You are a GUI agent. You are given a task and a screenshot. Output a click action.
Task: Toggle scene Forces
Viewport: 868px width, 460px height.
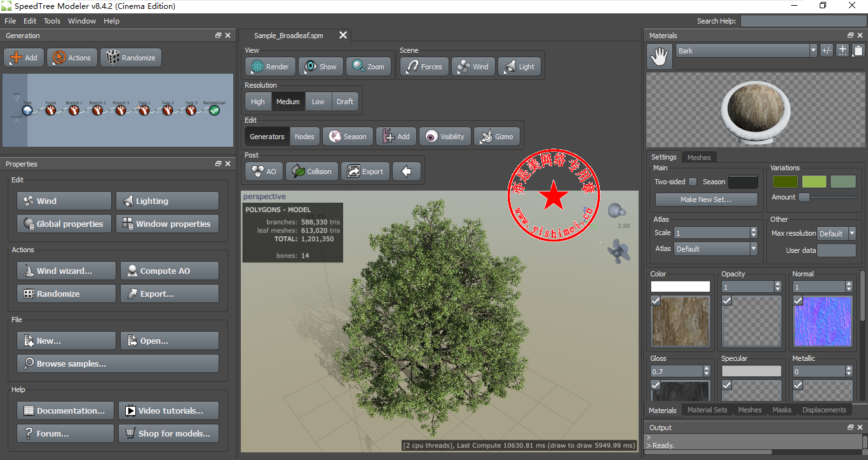[x=424, y=67]
